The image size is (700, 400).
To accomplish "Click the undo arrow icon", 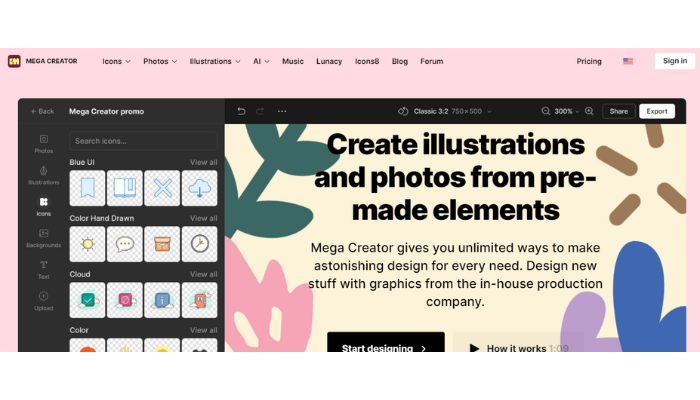I will 241,111.
